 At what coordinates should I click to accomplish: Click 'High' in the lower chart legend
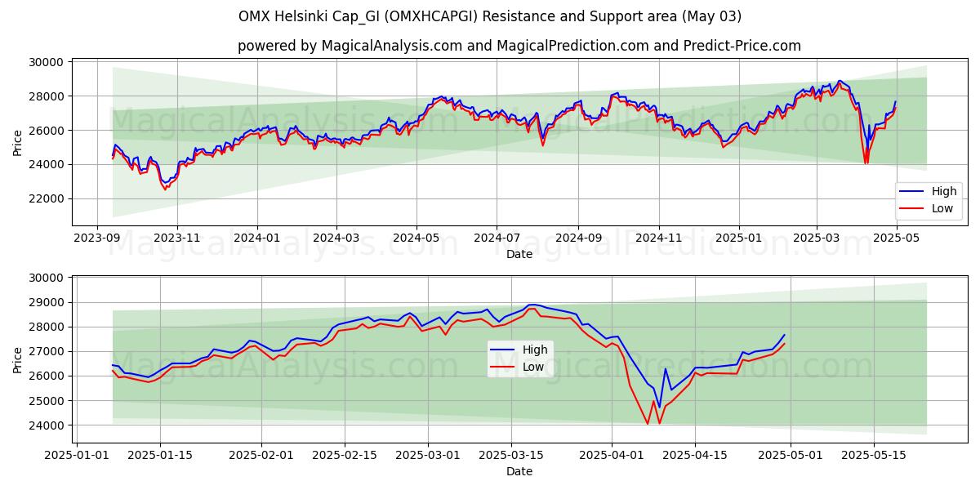coord(535,350)
